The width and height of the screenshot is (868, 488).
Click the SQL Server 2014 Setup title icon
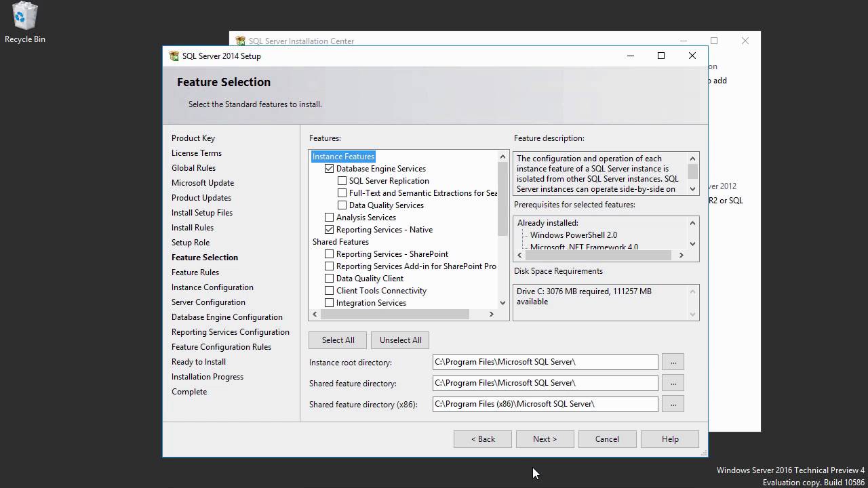click(174, 56)
